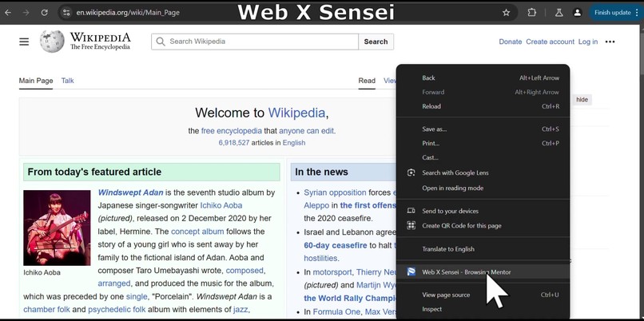
Task: Click the browser forward arrow
Action: [x=26, y=13]
